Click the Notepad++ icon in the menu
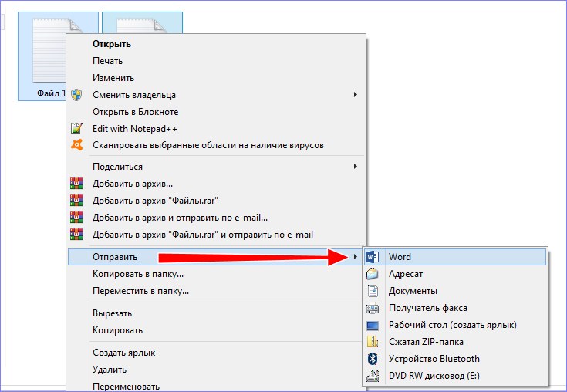 [x=76, y=128]
